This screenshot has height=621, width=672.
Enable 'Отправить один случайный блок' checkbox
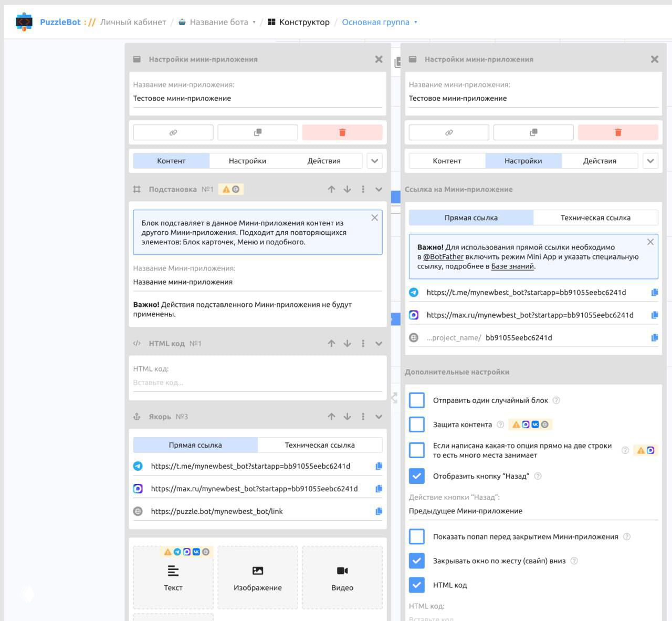(417, 400)
